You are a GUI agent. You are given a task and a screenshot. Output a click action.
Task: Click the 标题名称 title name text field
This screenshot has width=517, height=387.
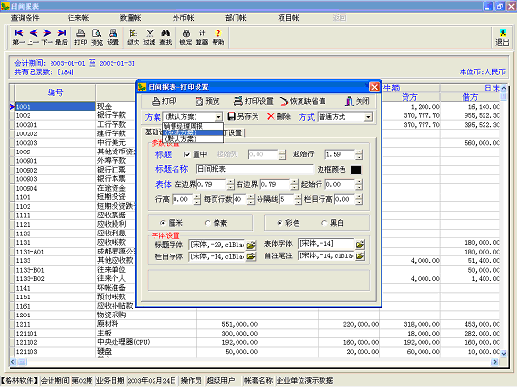[x=255, y=169]
